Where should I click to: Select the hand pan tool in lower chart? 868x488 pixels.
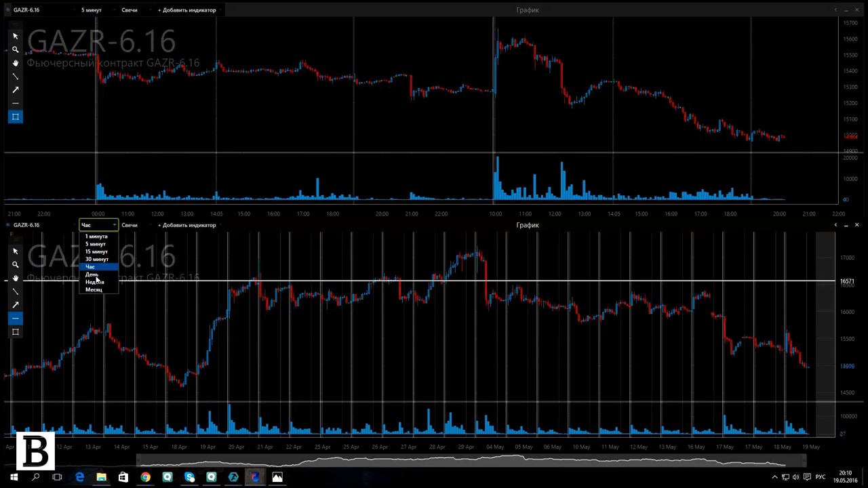[16, 278]
